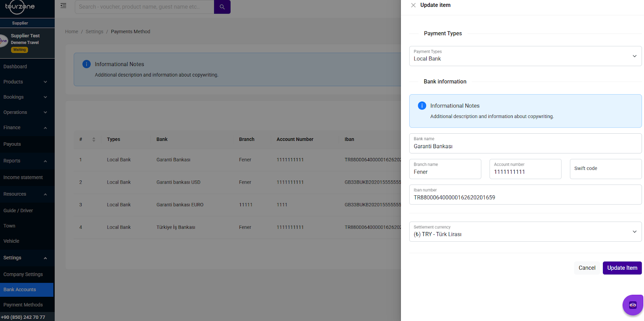Click the account number 1111 cell

pyautogui.click(x=282, y=205)
